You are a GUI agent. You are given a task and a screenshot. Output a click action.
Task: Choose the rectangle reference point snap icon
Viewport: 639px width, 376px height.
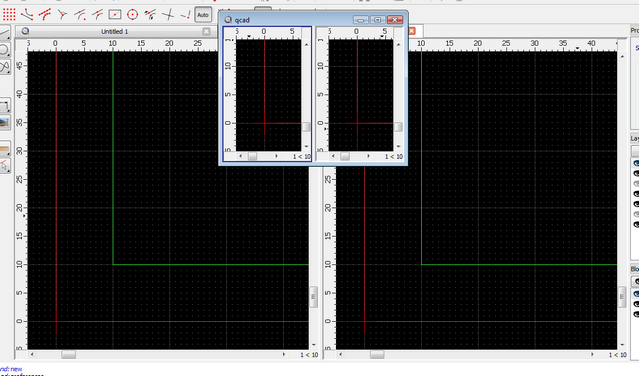[x=115, y=15]
